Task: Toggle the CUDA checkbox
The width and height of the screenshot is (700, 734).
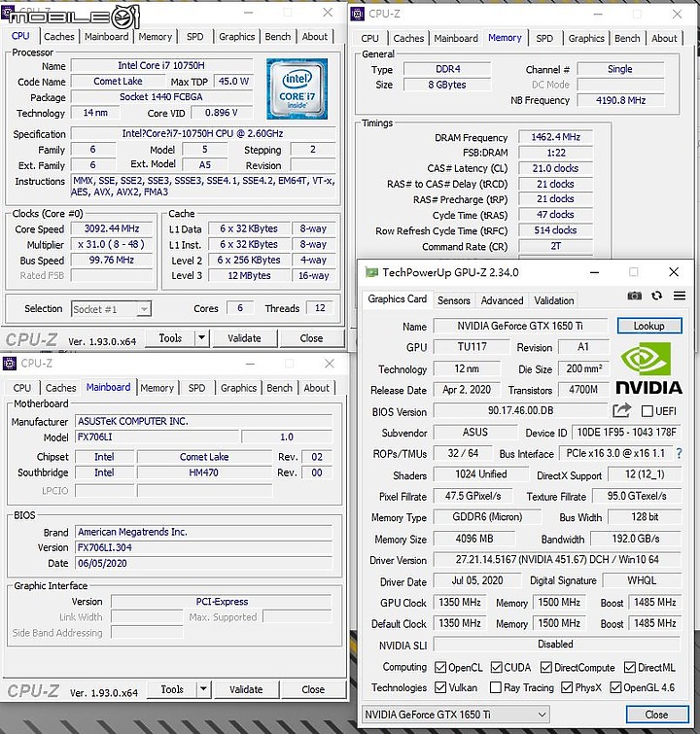Action: [x=497, y=667]
